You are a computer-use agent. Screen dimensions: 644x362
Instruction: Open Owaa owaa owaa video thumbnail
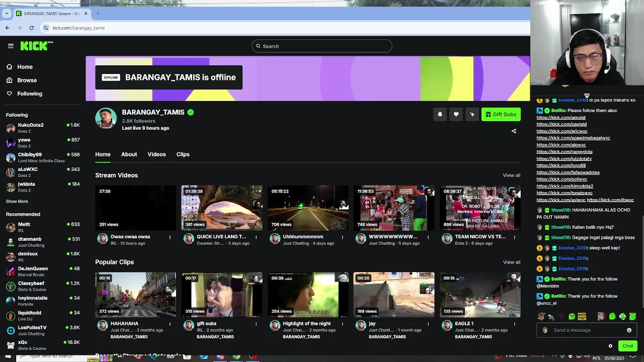click(135, 208)
